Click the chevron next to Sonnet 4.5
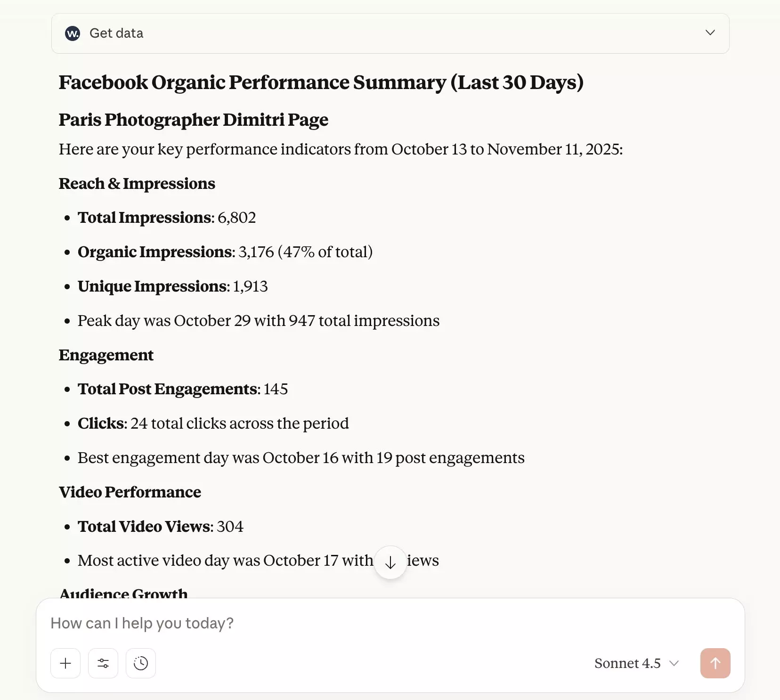Screen dimensions: 780x700 pyautogui.click(x=674, y=663)
